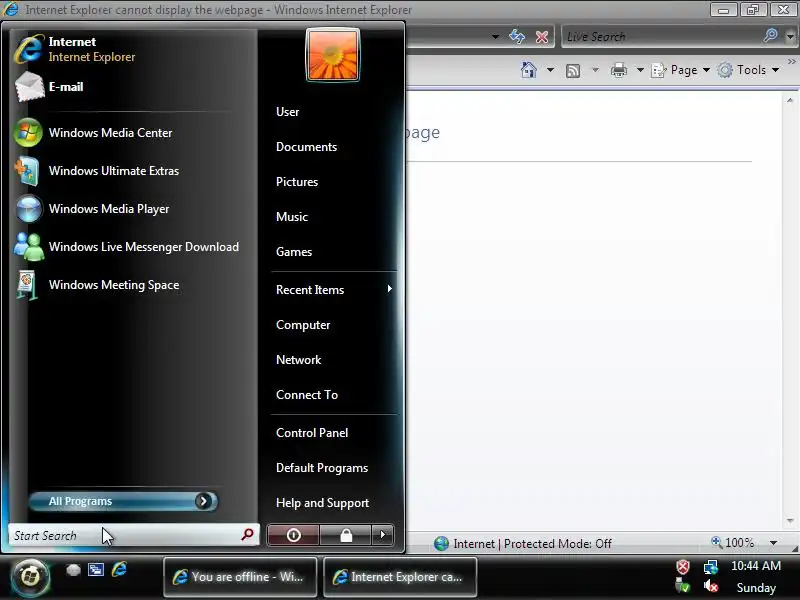The width and height of the screenshot is (800, 600).
Task: Open the Page menu
Action: click(x=681, y=70)
